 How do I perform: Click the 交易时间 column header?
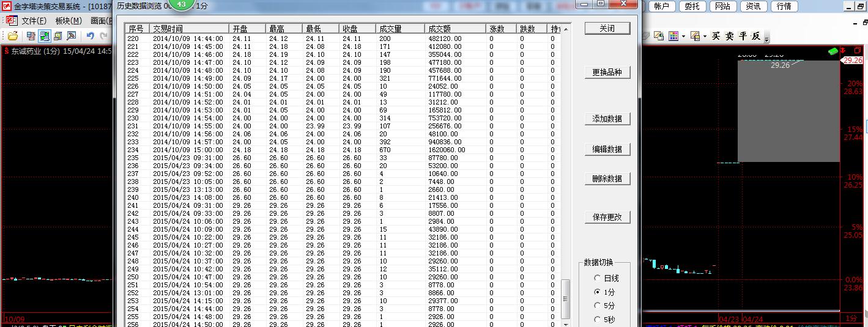[189, 29]
